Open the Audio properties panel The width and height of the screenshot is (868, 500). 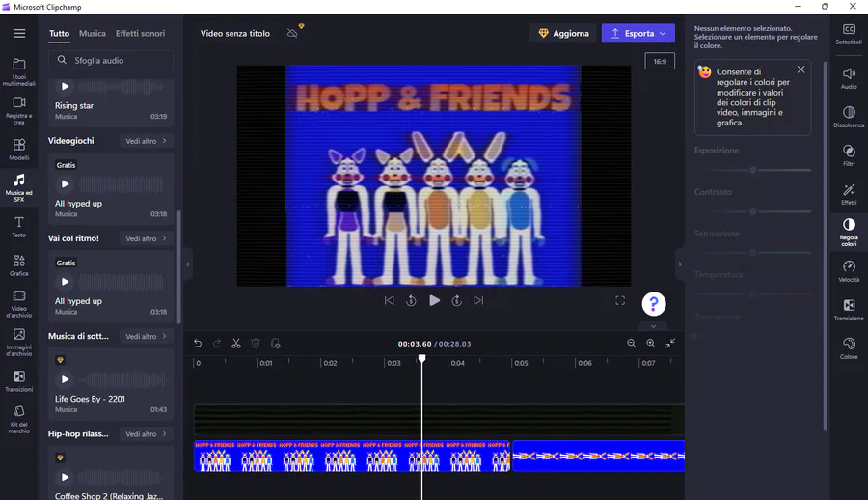tap(849, 78)
